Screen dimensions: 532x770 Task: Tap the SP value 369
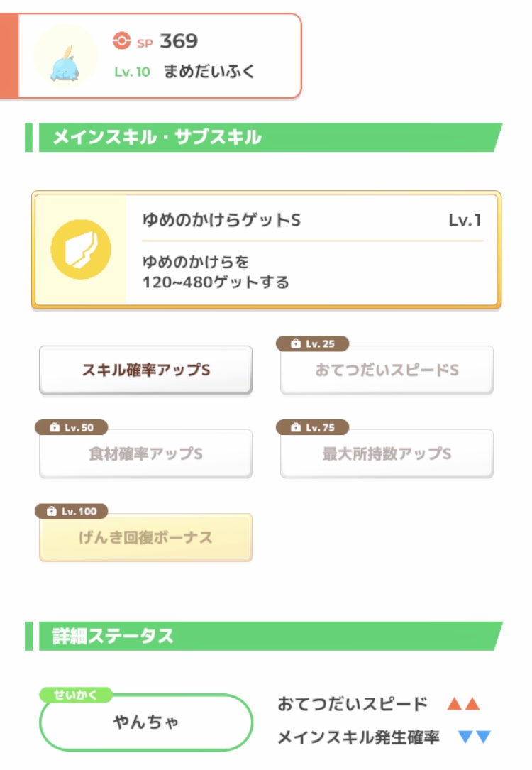178,41
